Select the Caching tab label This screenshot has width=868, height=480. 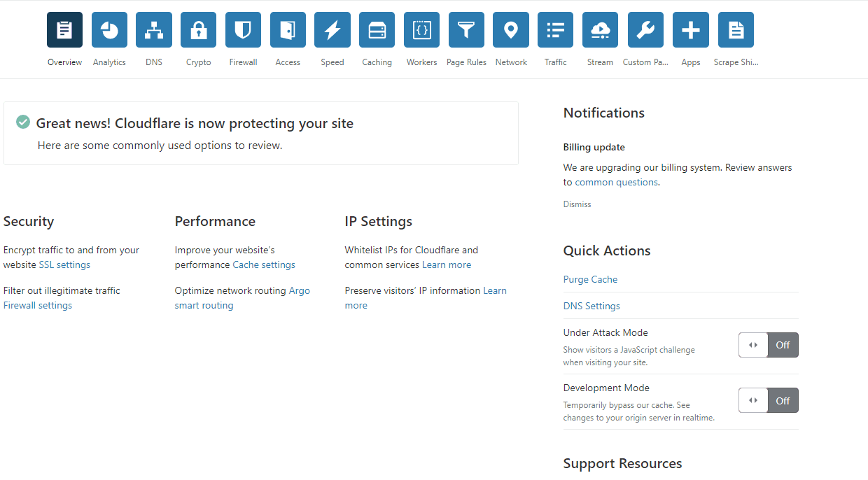click(x=377, y=62)
